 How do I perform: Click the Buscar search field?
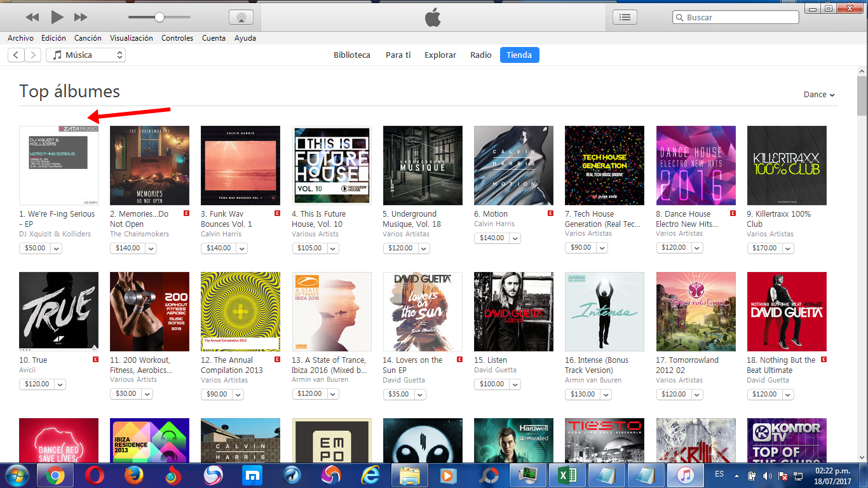point(736,18)
